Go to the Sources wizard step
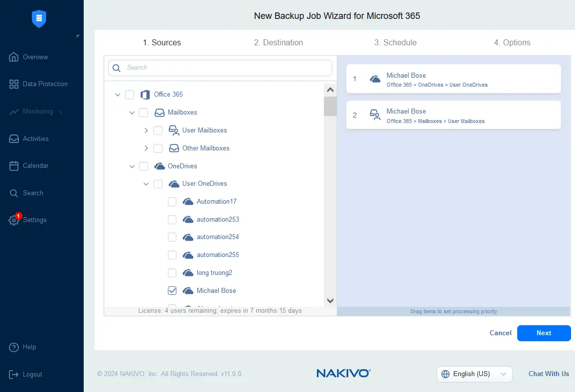 pyautogui.click(x=162, y=42)
